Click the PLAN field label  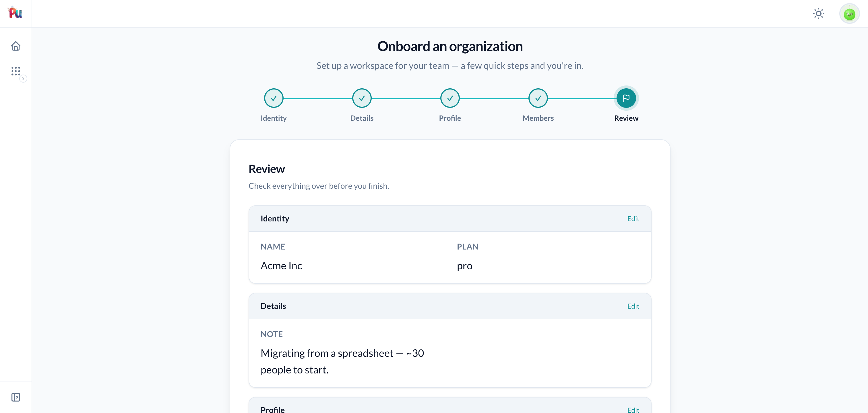pos(467,246)
